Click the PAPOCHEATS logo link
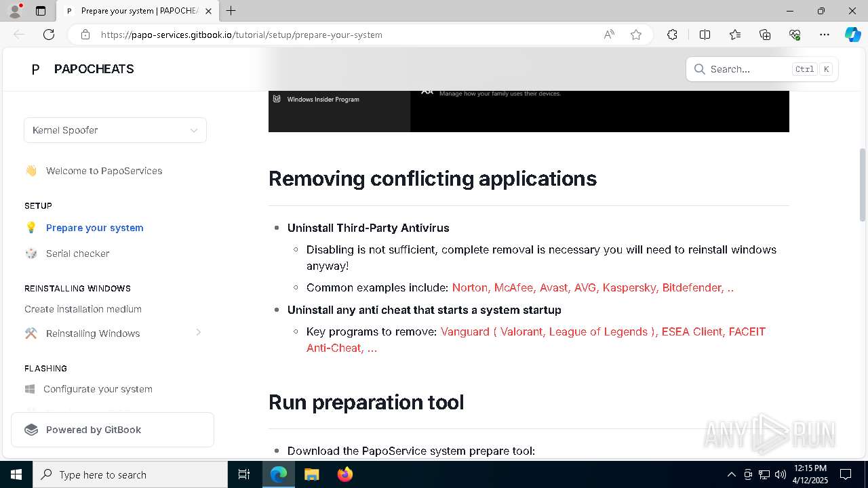 coord(83,69)
